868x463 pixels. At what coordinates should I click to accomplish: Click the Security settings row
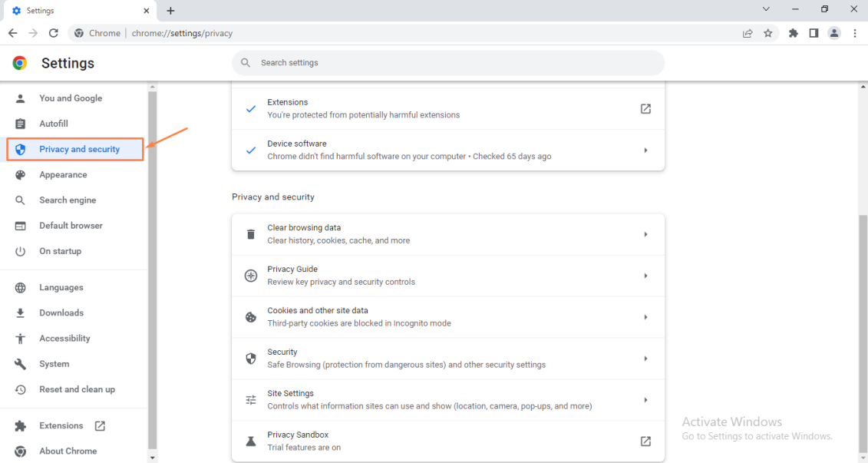point(447,359)
